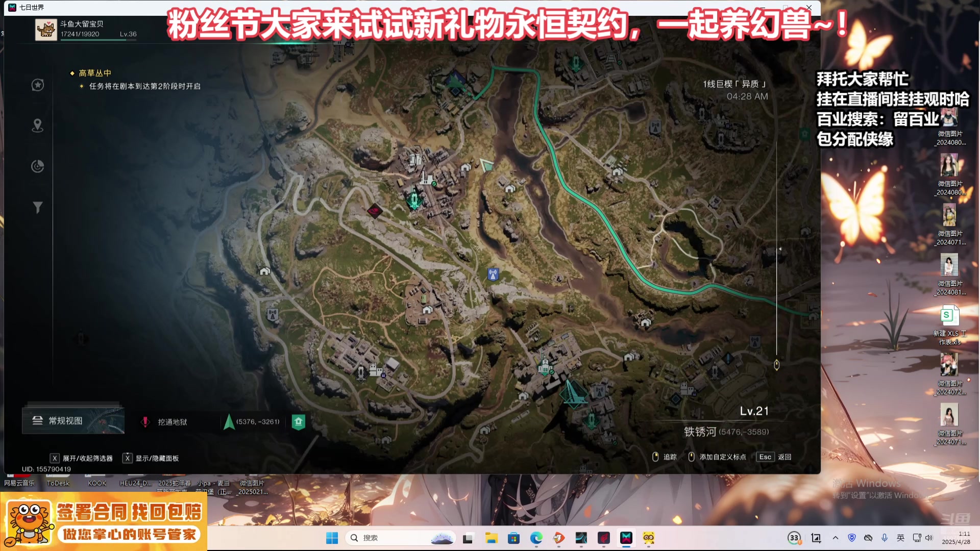
Task: Open the 新建 XLS 工作表 desktop file
Action: 950,325
